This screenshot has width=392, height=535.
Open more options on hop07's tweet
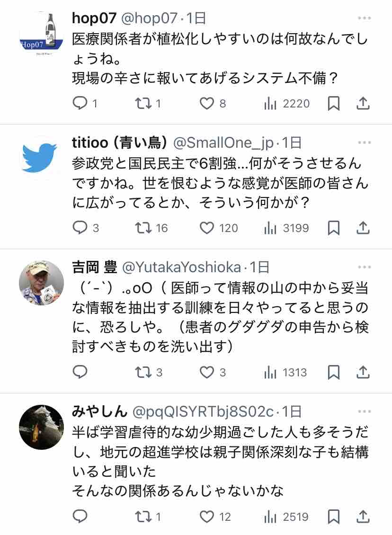click(x=365, y=18)
